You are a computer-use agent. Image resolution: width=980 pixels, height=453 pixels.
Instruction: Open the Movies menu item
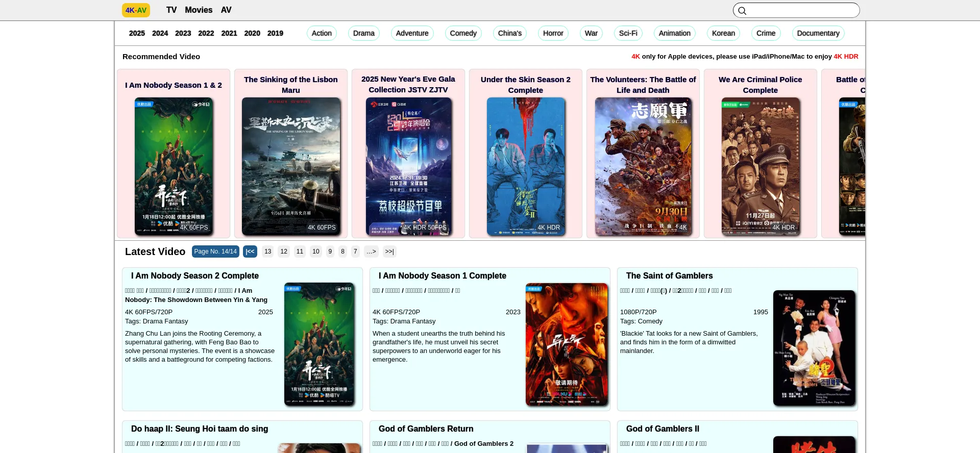[x=199, y=10]
